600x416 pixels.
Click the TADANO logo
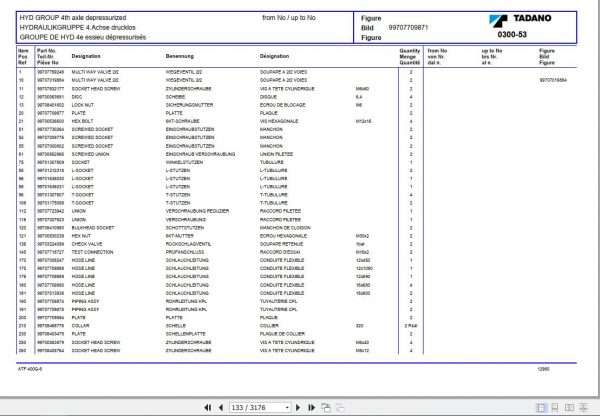[520, 20]
